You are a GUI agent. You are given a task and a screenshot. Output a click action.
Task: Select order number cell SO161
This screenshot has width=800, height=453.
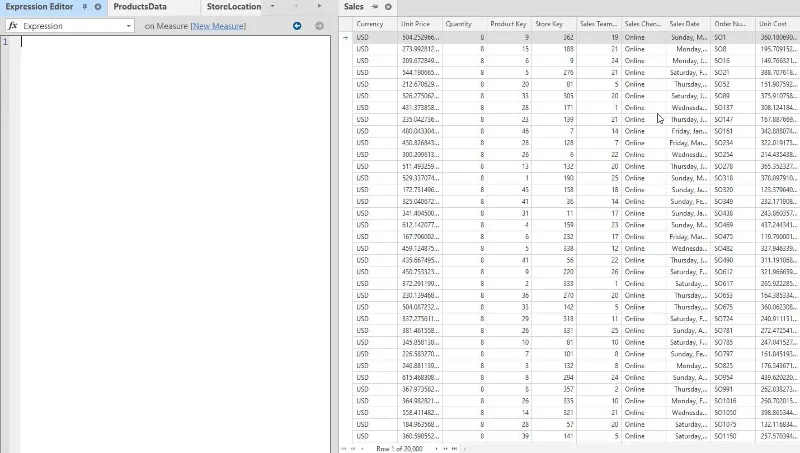(x=733, y=131)
